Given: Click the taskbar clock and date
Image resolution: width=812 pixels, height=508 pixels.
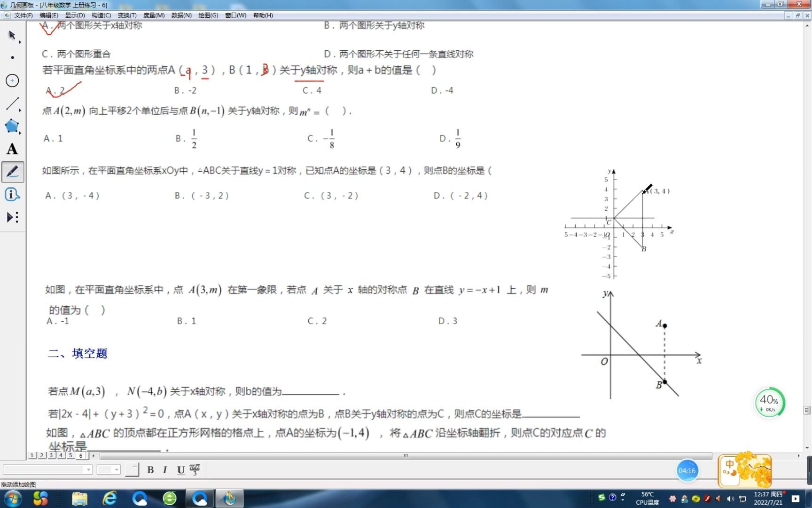Looking at the screenshot, I should (768, 498).
